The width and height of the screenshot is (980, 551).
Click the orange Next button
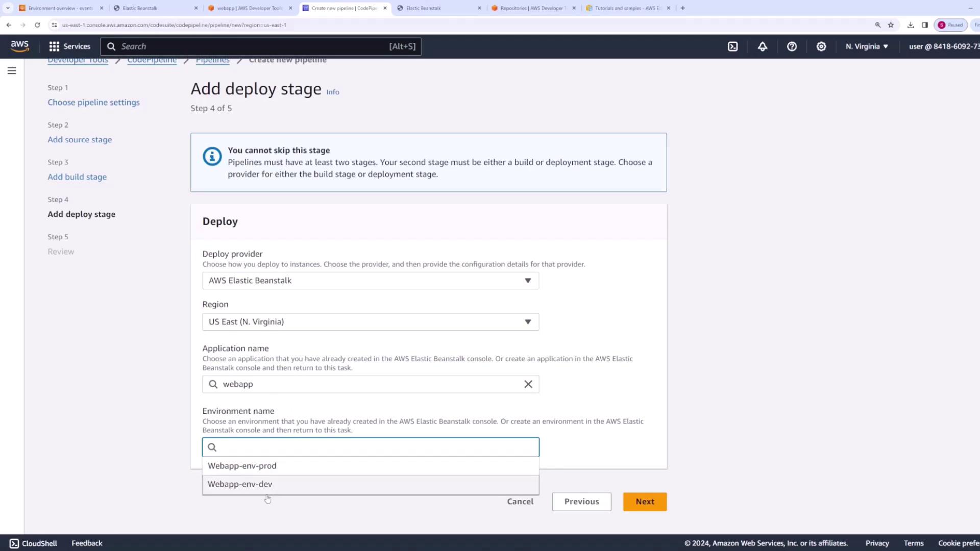[x=645, y=502]
